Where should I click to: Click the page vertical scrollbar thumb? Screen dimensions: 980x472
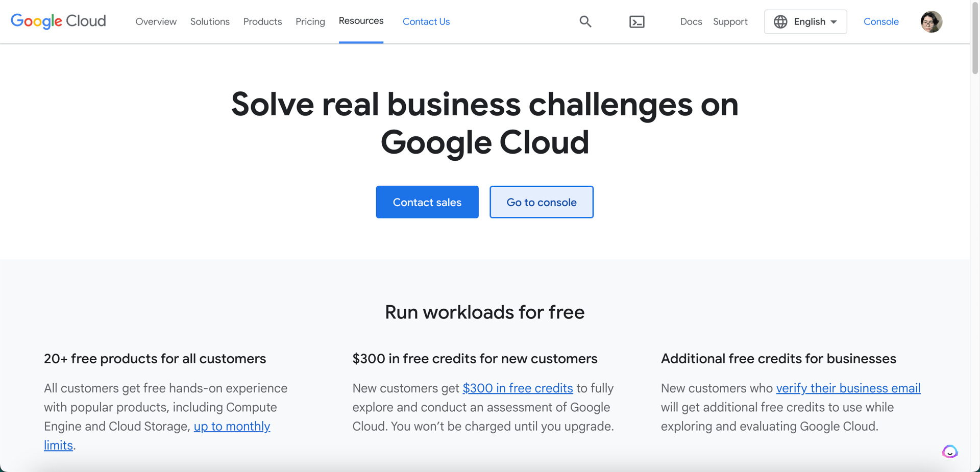pos(975,41)
